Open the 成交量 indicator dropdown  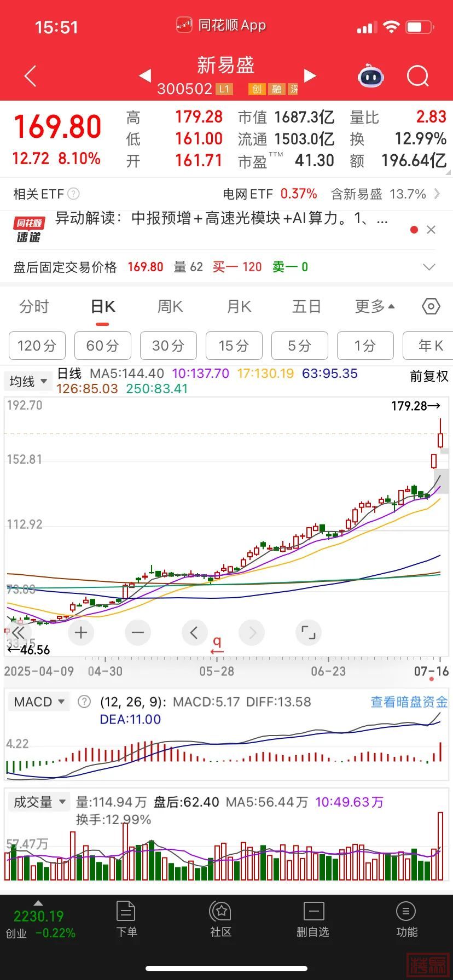39,802
